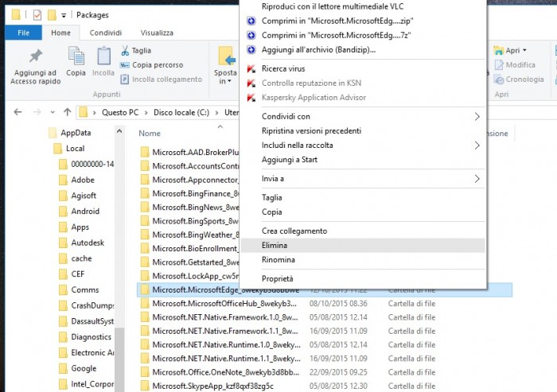Image resolution: width=557 pixels, height=392 pixels.
Task: Open the Sposta in dropdown
Action: point(225,76)
